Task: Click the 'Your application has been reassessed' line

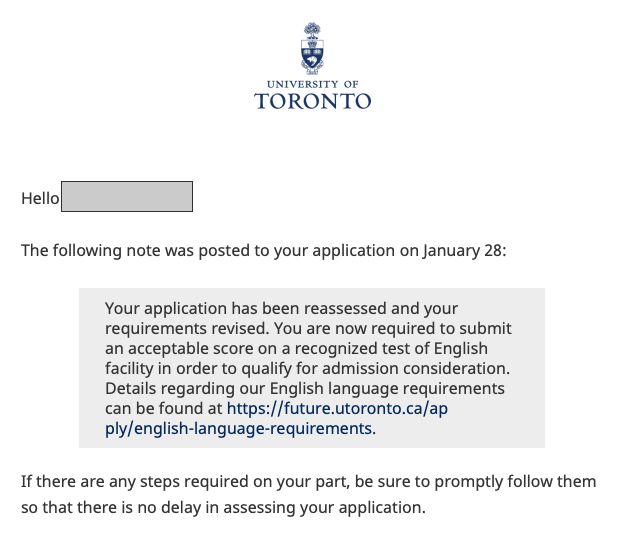Action: 282,308
